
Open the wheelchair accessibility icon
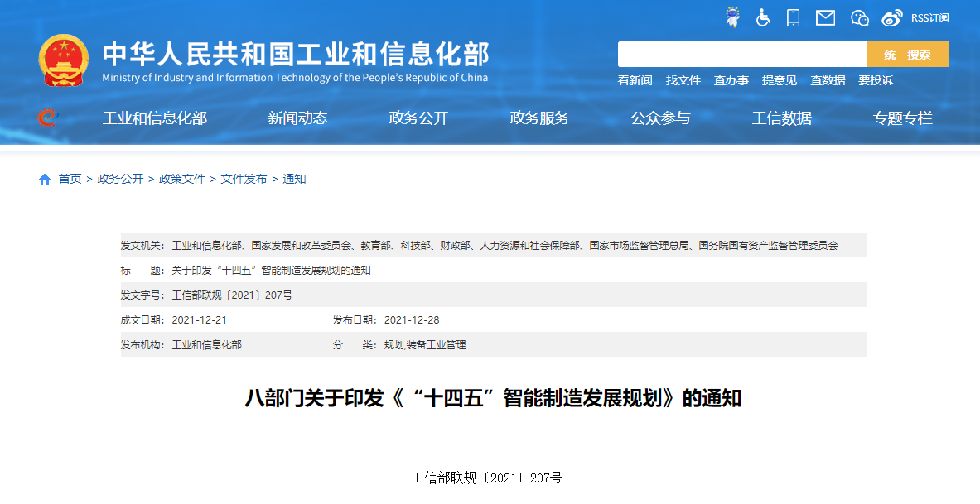(x=763, y=17)
